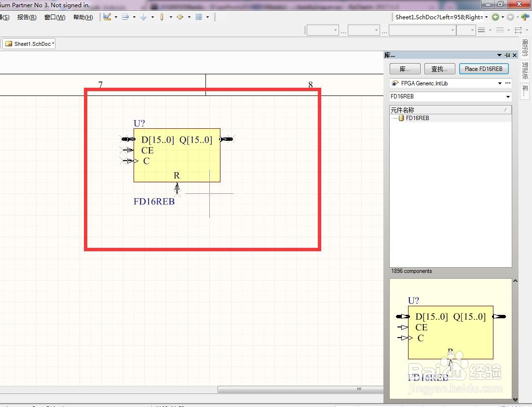
Task: Click the power source ground icon
Action: (x=144, y=17)
